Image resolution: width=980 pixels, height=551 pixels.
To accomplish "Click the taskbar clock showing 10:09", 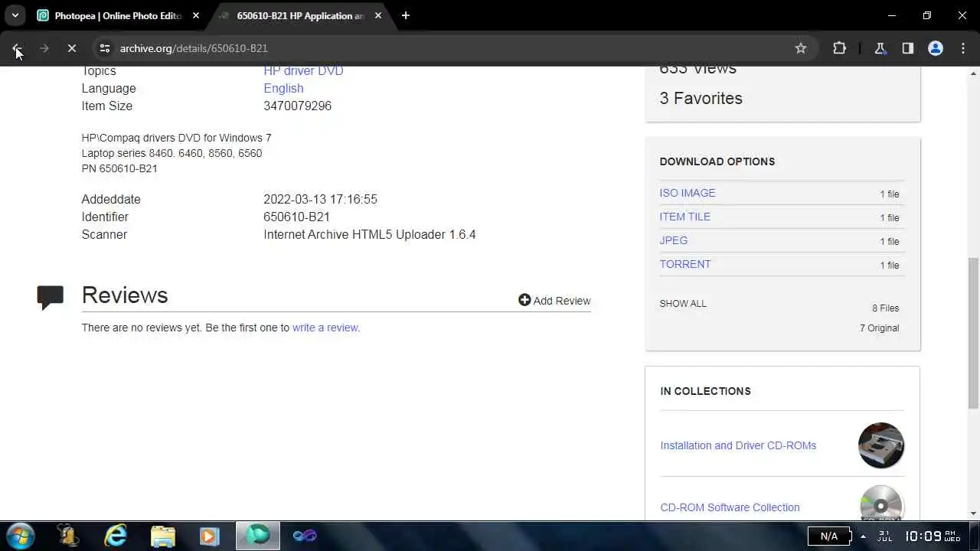I will click(932, 536).
